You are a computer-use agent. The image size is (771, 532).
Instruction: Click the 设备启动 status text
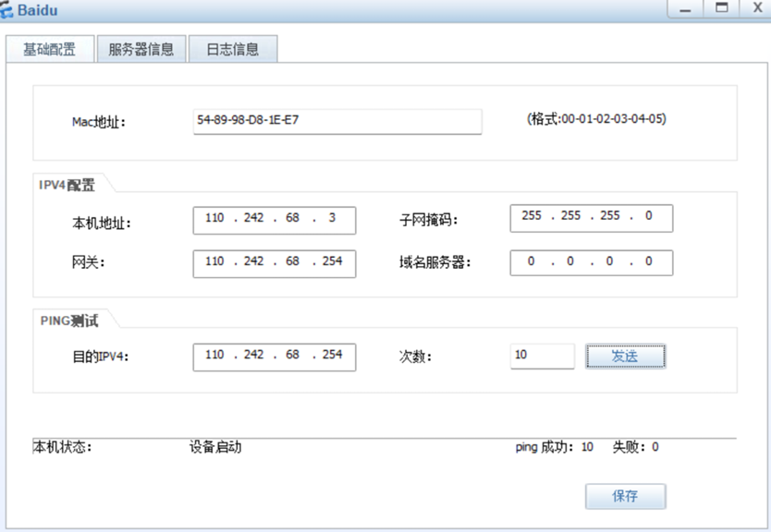(x=215, y=447)
